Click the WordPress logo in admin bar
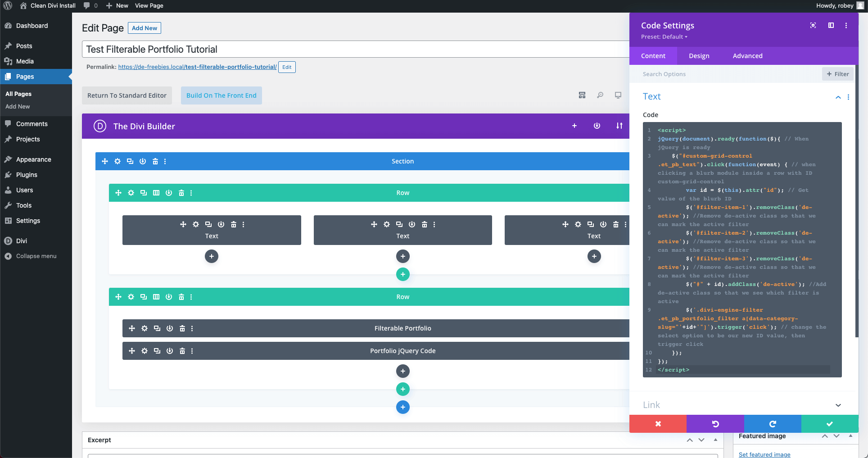This screenshot has height=458, width=868. [x=8, y=6]
